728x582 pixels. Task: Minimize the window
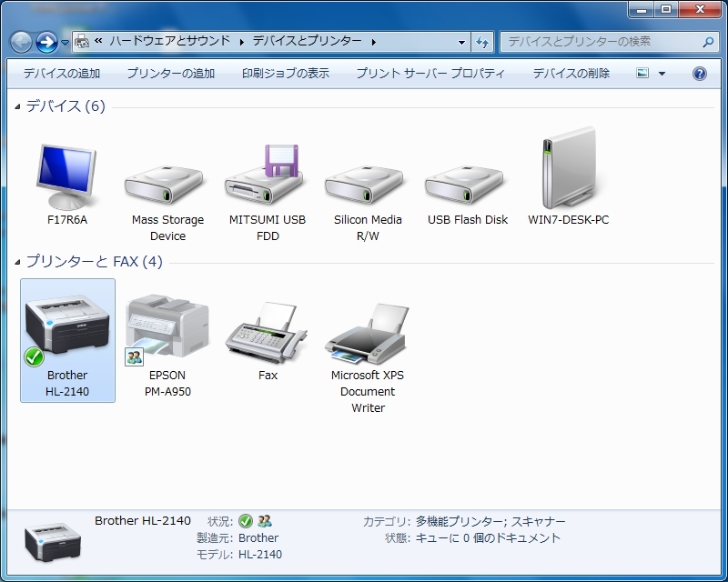coord(642,9)
